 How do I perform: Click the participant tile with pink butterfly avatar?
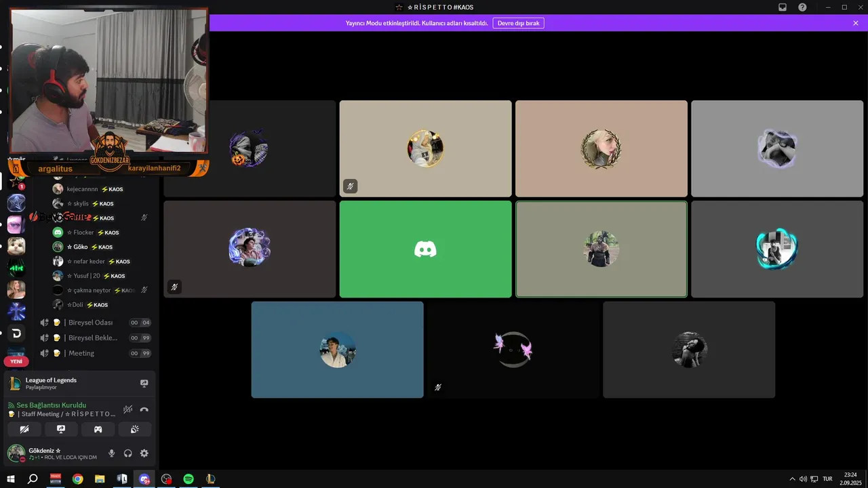click(513, 350)
